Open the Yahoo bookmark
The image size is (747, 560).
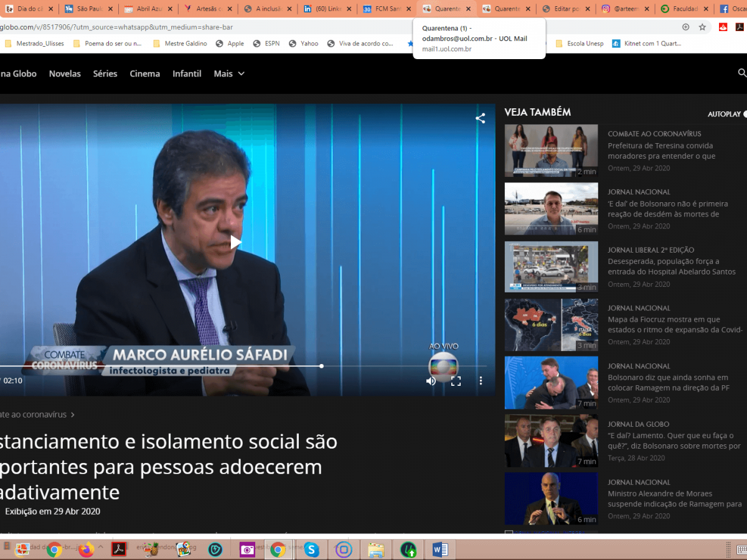304,44
